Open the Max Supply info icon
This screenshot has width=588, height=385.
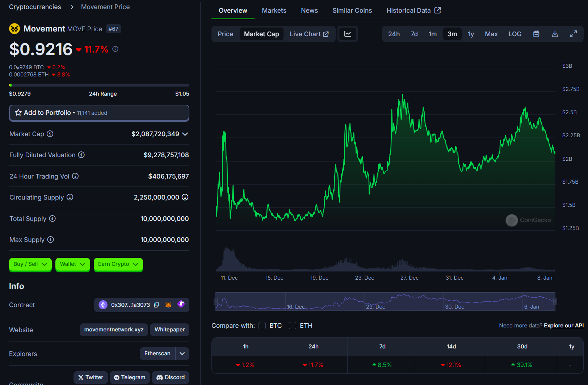(x=51, y=239)
